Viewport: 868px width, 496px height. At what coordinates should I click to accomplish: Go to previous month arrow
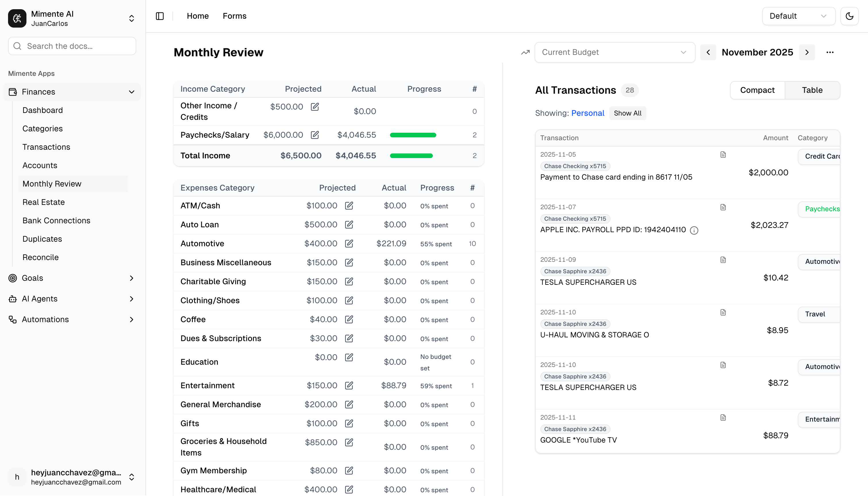point(708,52)
